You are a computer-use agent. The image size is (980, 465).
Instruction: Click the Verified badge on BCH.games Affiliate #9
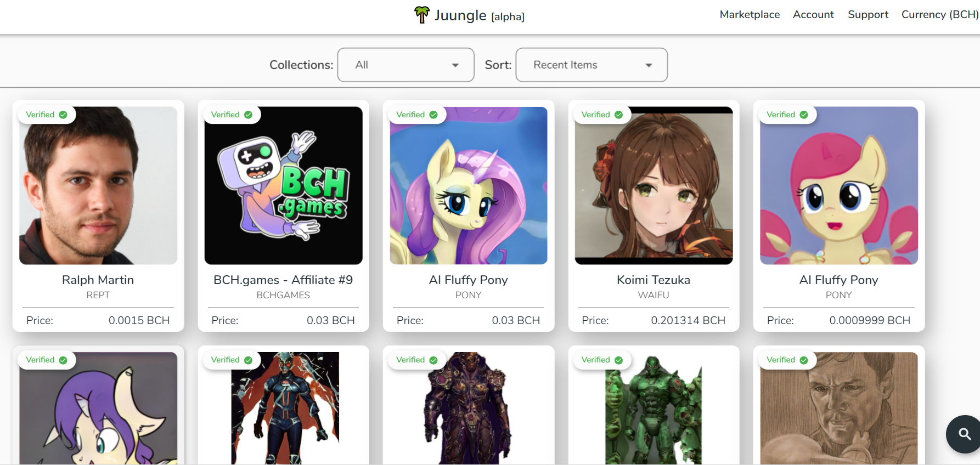[232, 115]
